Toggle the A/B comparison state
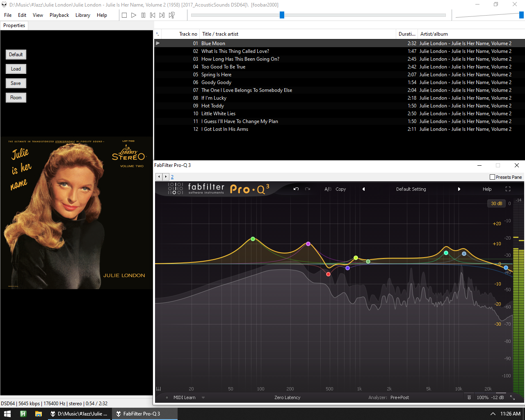 (328, 189)
